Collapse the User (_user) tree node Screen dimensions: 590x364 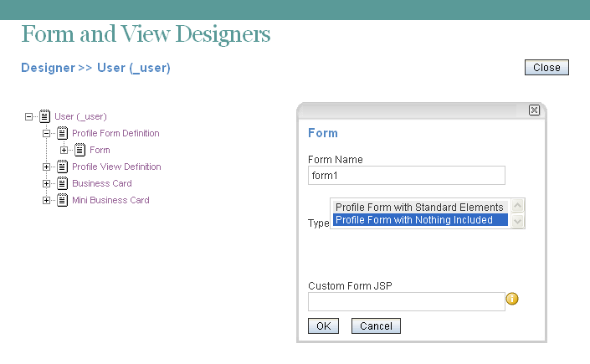coord(29,116)
